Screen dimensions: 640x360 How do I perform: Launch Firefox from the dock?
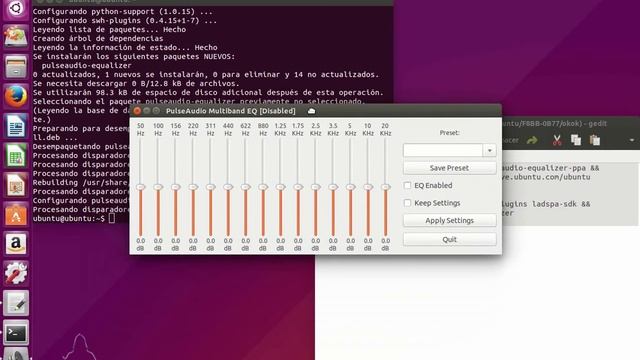[16, 96]
